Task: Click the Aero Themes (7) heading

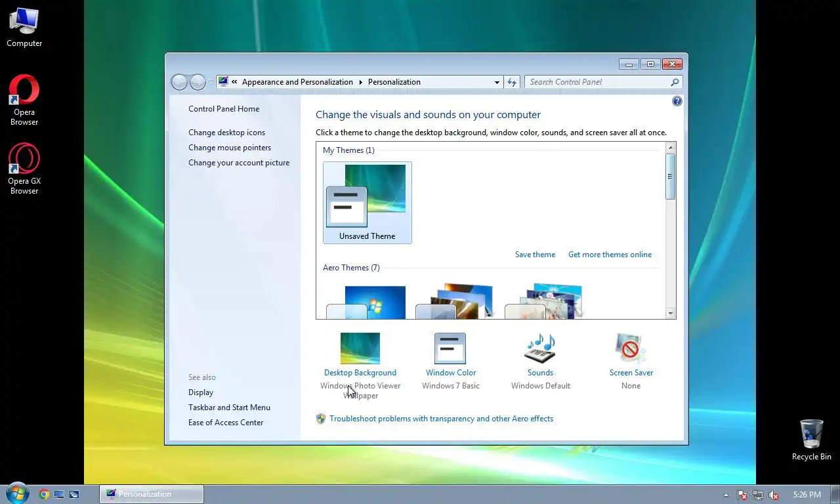Action: pyautogui.click(x=351, y=268)
